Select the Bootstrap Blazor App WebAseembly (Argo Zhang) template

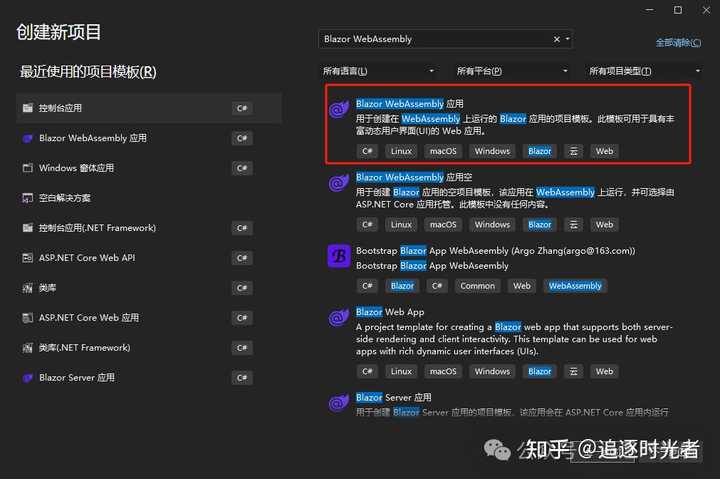click(495, 251)
